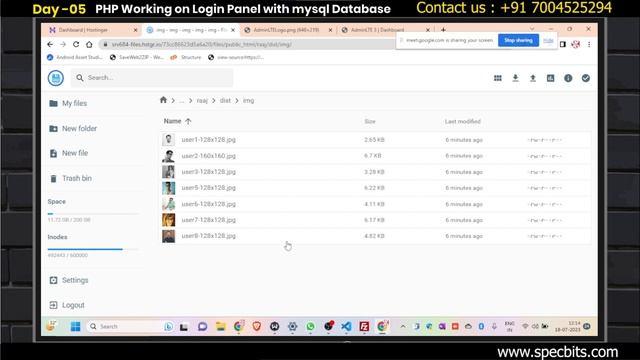Viewport: 640px width, 360px height.
Task: Click the browser home icon
Action: coord(89,44)
